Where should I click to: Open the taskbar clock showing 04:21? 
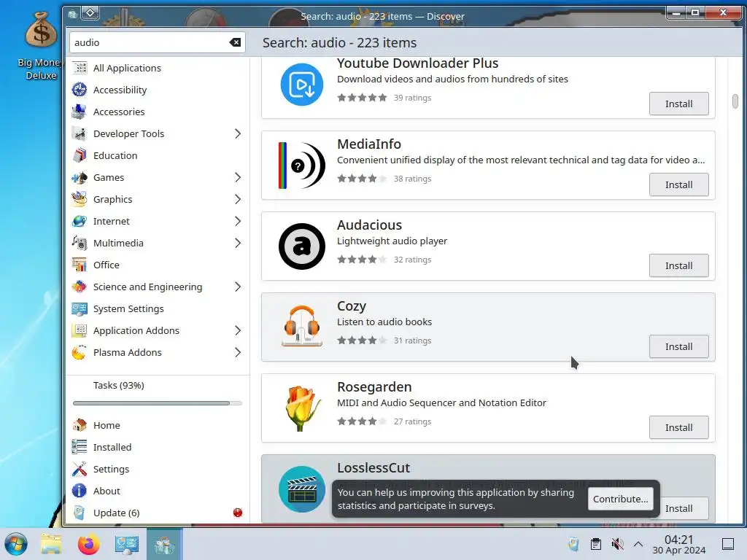point(679,544)
